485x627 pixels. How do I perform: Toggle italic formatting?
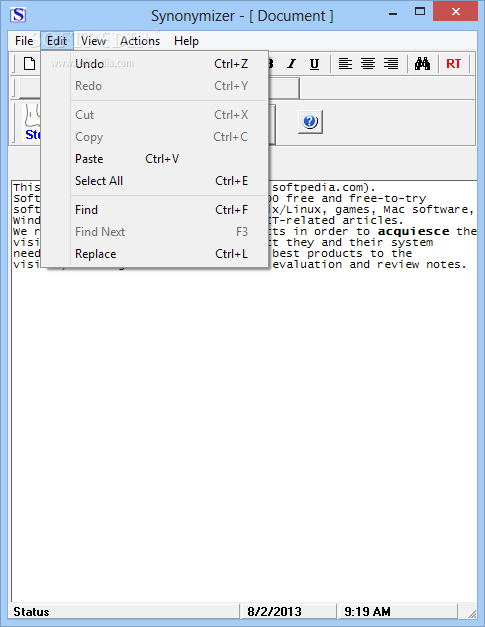292,64
